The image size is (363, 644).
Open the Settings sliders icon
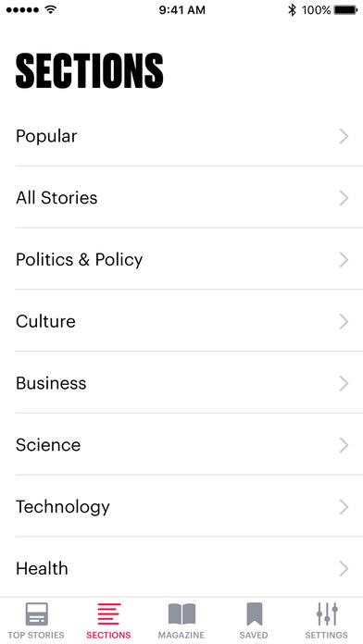click(327, 614)
